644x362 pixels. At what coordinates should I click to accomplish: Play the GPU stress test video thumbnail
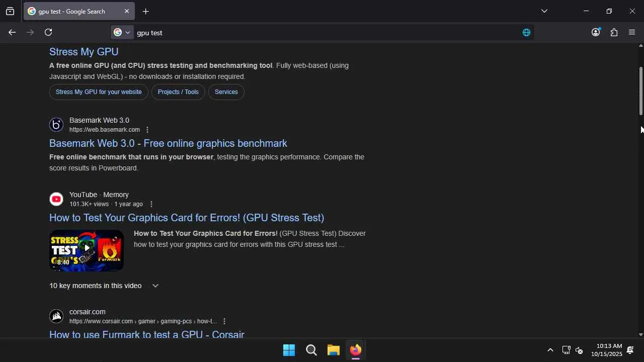pos(87,250)
